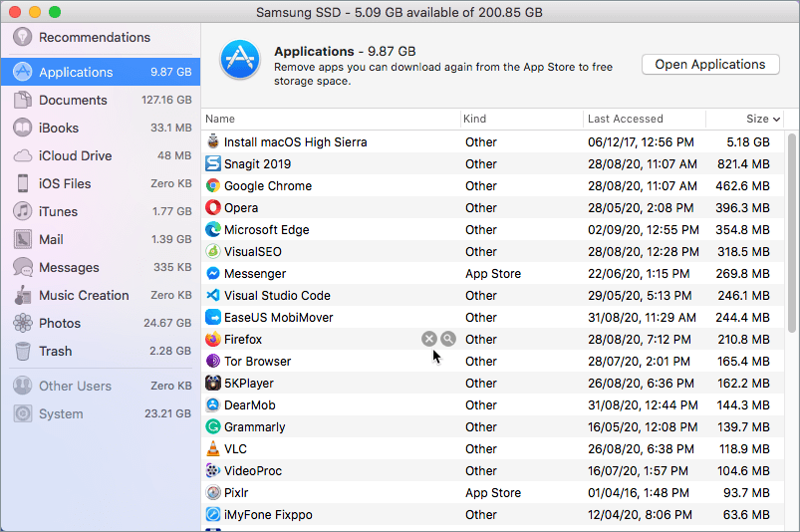
Task: Click the iMyFone Fixppo icon
Action: pyautogui.click(x=213, y=515)
